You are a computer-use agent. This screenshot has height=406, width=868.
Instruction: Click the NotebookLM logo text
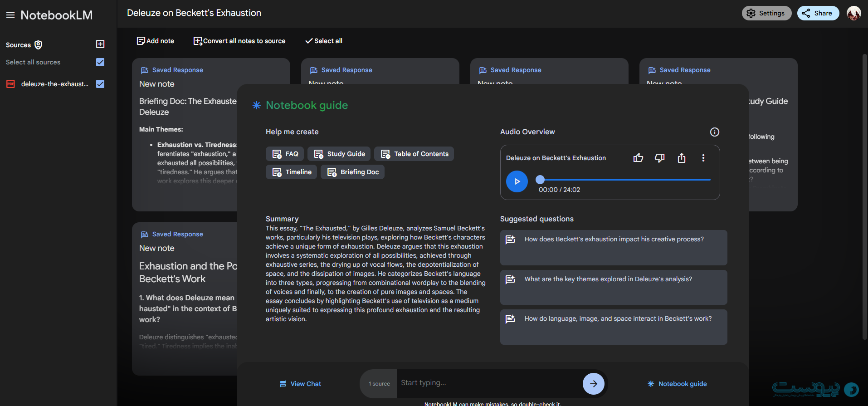pos(57,15)
